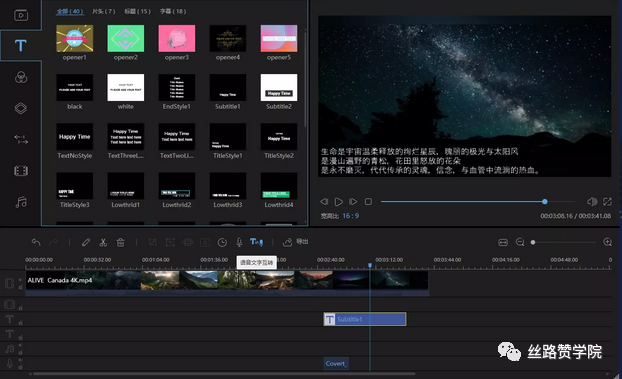The height and width of the screenshot is (379, 622).
Task: Lock the voiceover microphone track
Action: (20, 367)
